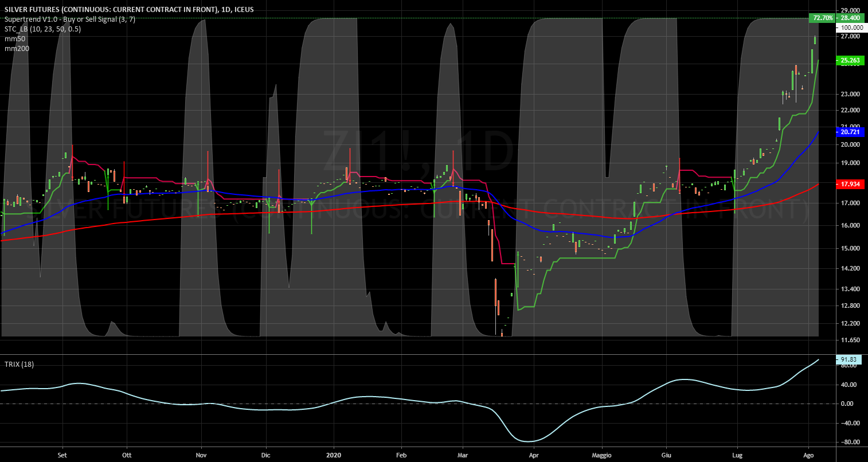This screenshot has width=868, height=462.
Task: Select the TRIX (18) pane label
Action: click(19, 365)
